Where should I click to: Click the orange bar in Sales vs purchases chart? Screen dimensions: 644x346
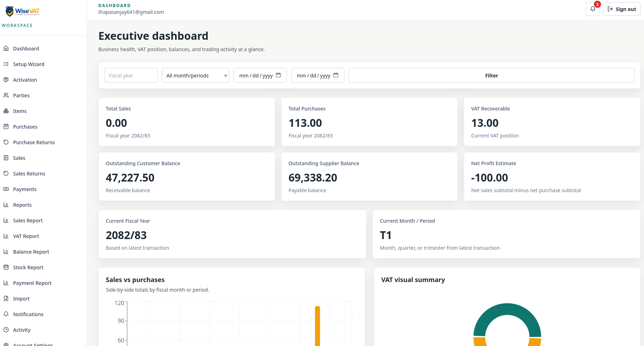tap(317, 326)
